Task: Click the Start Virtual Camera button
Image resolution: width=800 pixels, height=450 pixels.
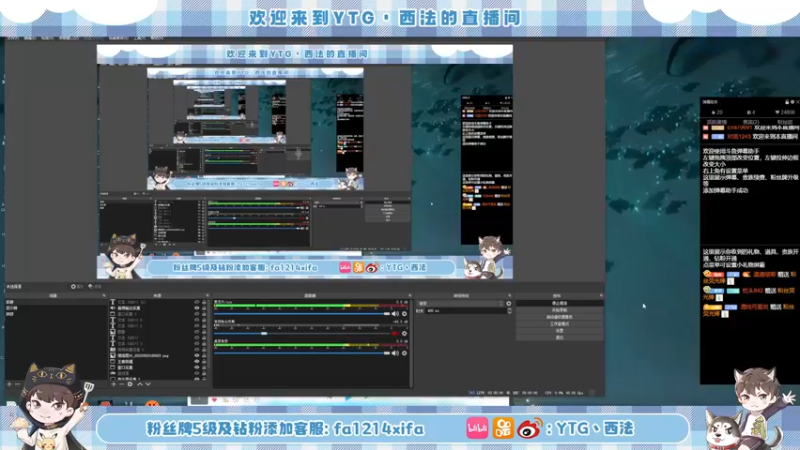Action: pos(560,317)
